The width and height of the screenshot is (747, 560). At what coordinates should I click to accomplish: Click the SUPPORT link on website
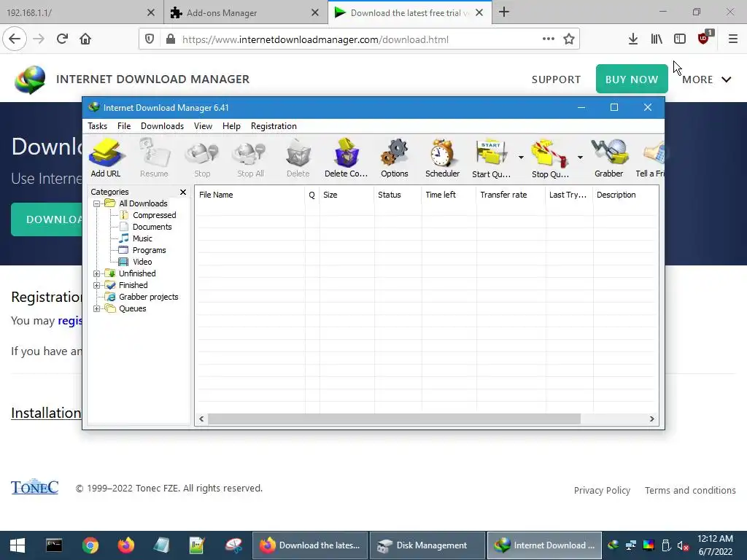[556, 79]
